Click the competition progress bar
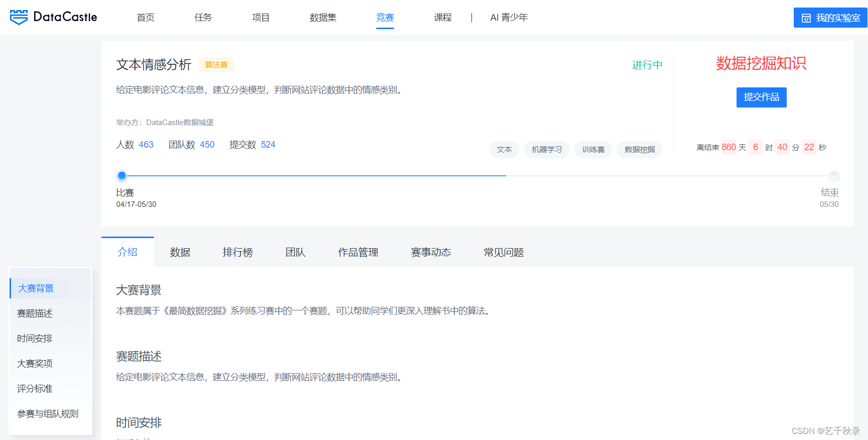 tap(478, 176)
